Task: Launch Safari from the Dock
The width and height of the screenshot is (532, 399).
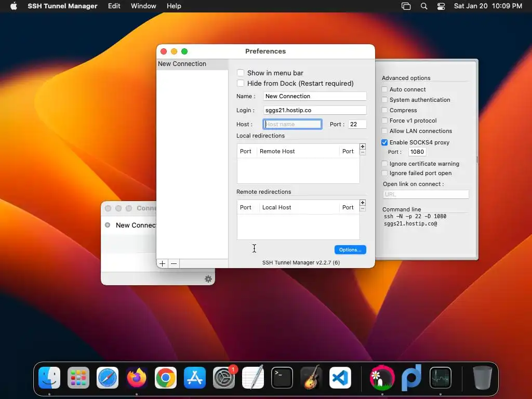Action: [108, 378]
